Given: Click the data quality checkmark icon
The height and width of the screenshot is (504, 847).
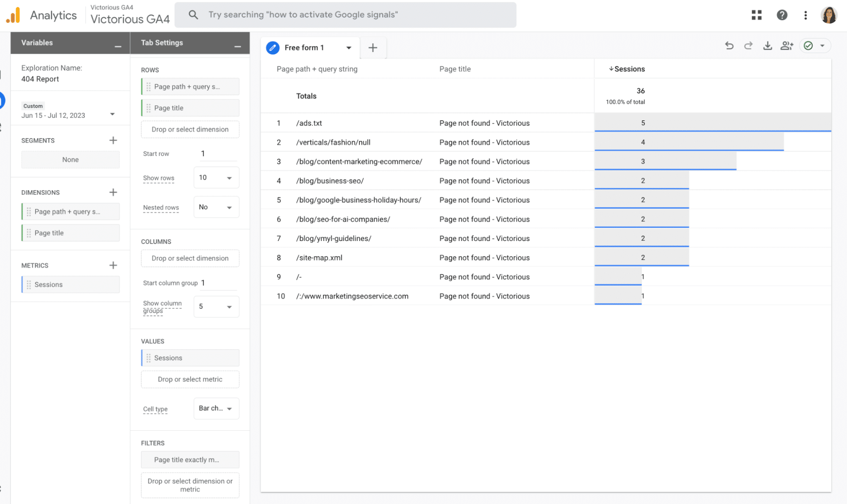Looking at the screenshot, I should click(x=808, y=46).
